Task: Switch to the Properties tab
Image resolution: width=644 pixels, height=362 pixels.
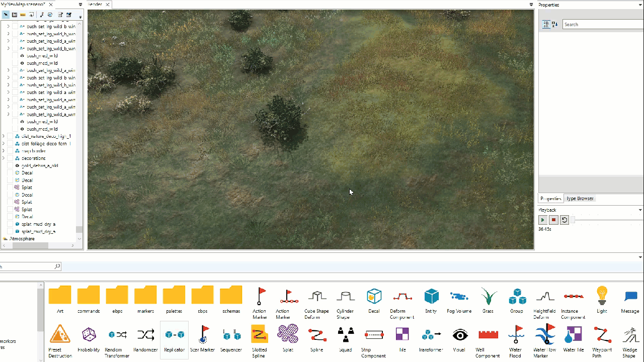Action: click(551, 199)
